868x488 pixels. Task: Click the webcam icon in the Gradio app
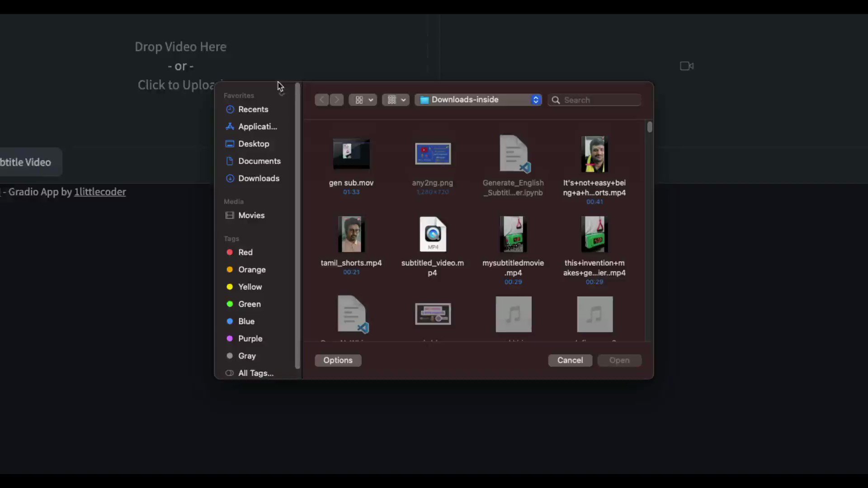click(x=686, y=66)
